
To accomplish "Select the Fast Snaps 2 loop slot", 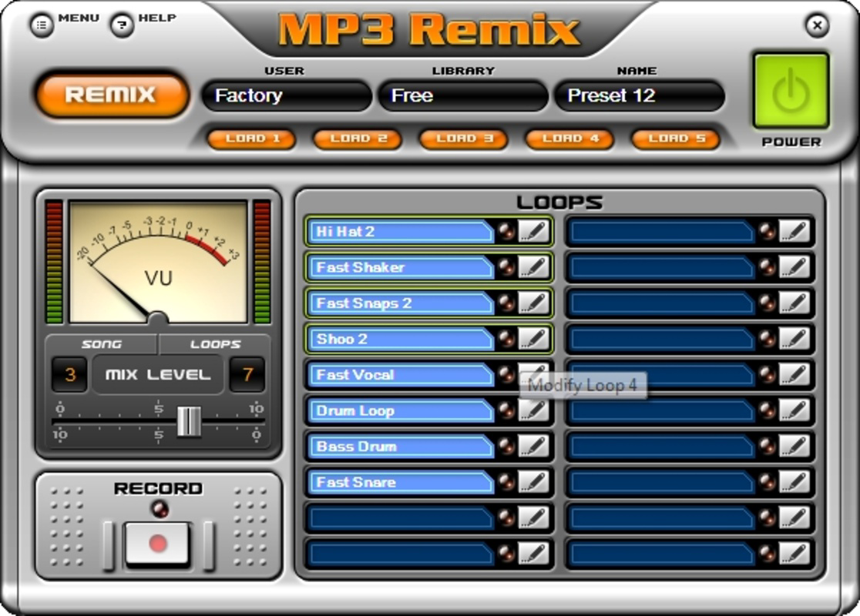I will (401, 303).
